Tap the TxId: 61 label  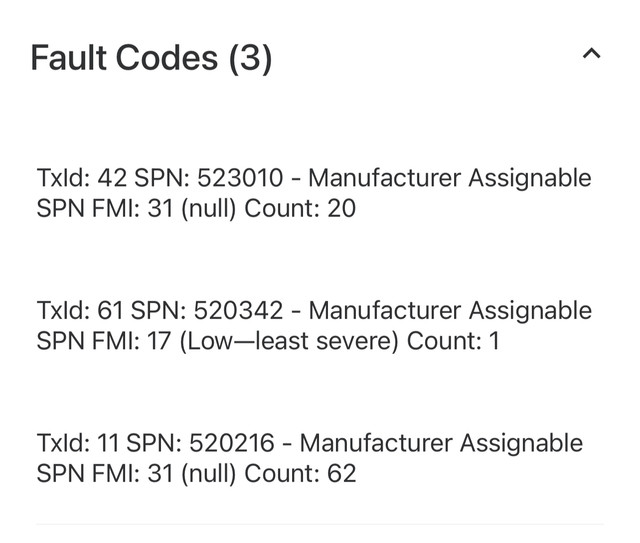coord(79,311)
